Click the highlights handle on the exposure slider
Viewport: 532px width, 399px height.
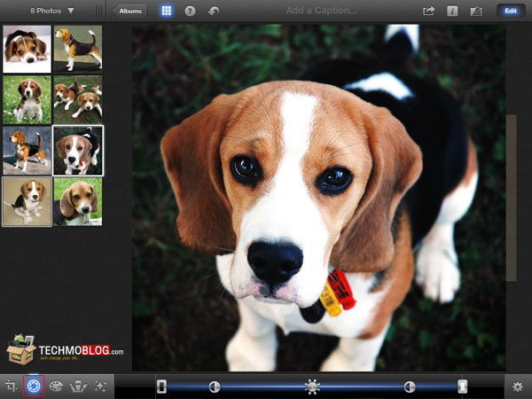click(x=462, y=387)
